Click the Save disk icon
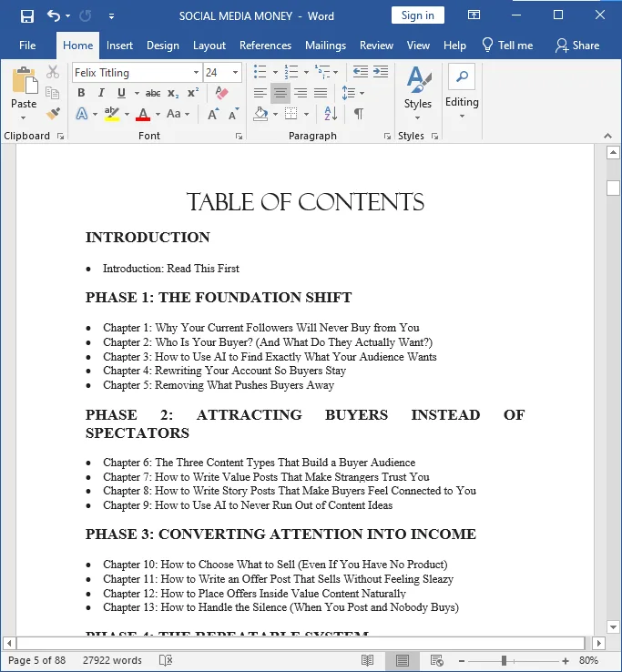Screen dimensions: 622x672 [27, 16]
